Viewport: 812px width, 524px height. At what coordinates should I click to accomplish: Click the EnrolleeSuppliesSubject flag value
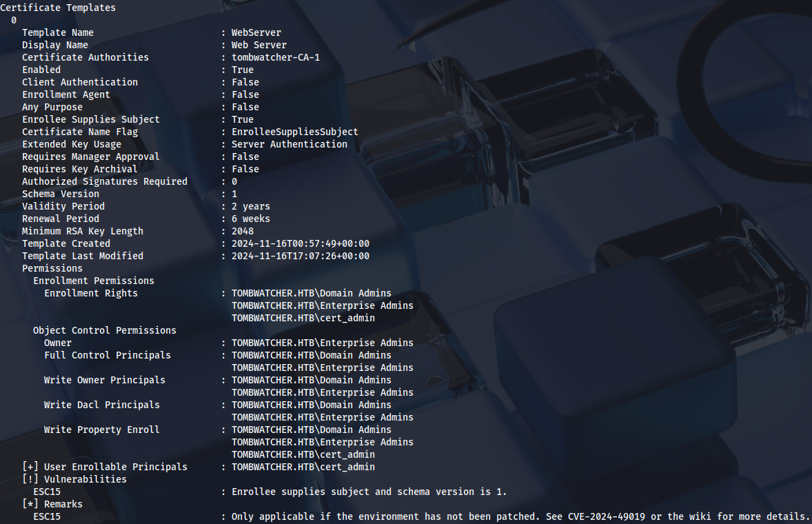(x=295, y=132)
